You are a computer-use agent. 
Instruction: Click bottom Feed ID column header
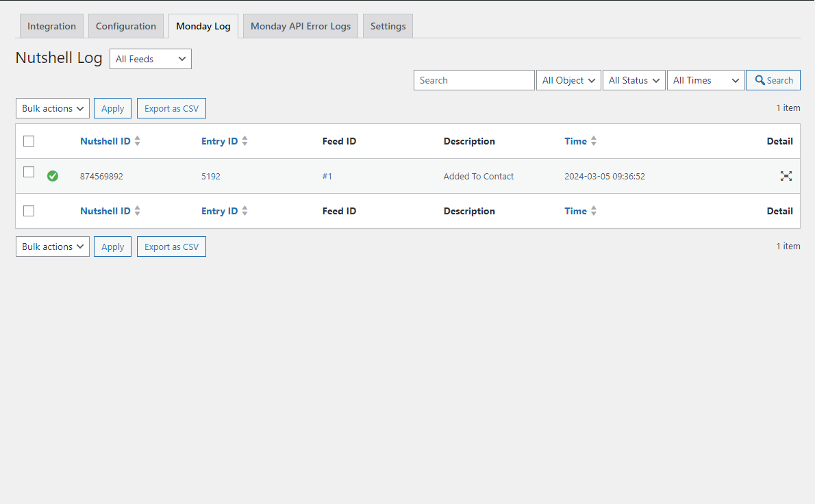pos(339,211)
